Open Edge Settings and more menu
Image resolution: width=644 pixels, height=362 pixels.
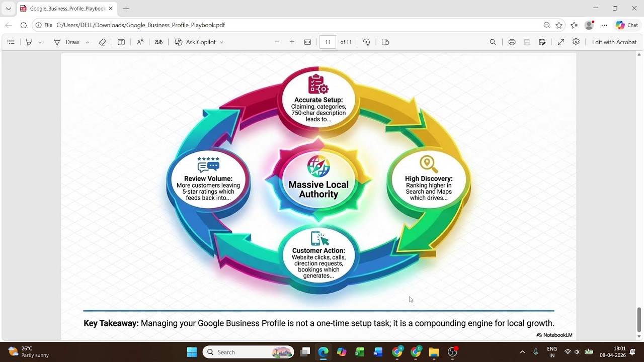coord(604,25)
